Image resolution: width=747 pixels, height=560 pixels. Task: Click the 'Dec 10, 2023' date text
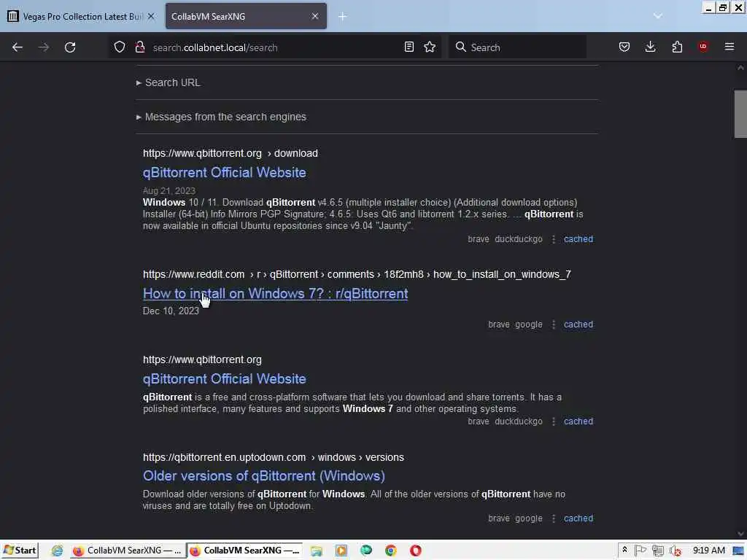point(171,311)
